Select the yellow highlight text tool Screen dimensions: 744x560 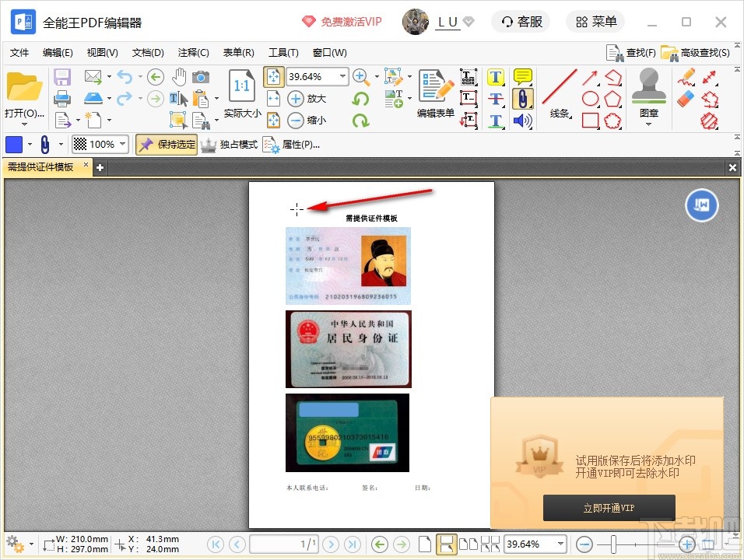click(x=496, y=77)
